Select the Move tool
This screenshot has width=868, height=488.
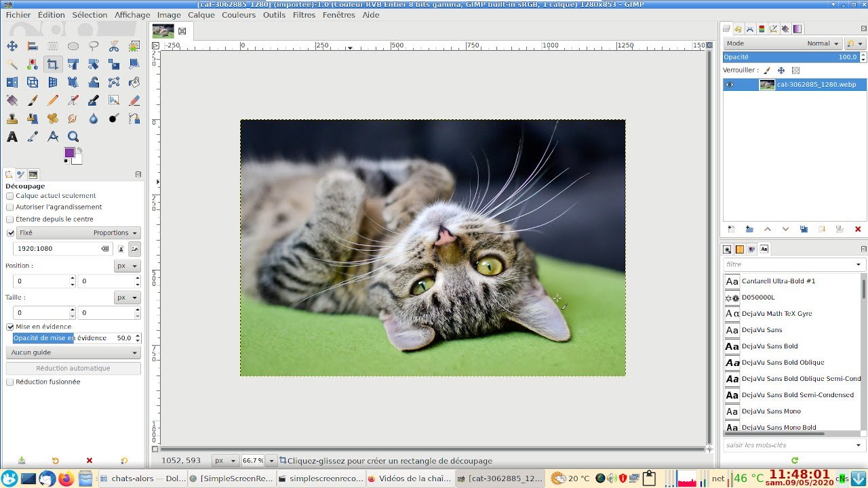12,46
